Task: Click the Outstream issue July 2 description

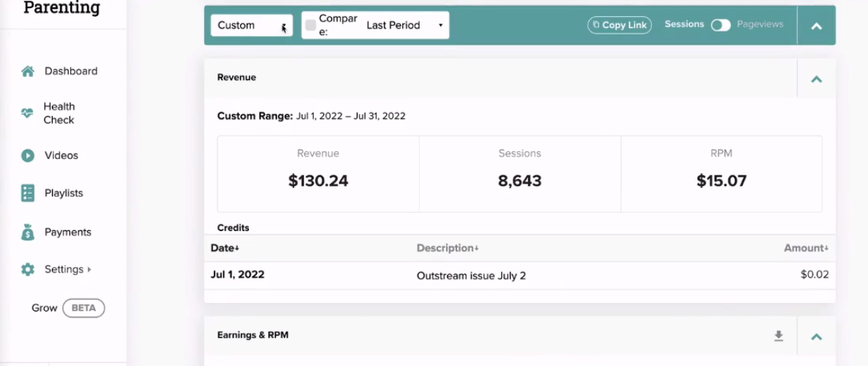Action: point(471,276)
